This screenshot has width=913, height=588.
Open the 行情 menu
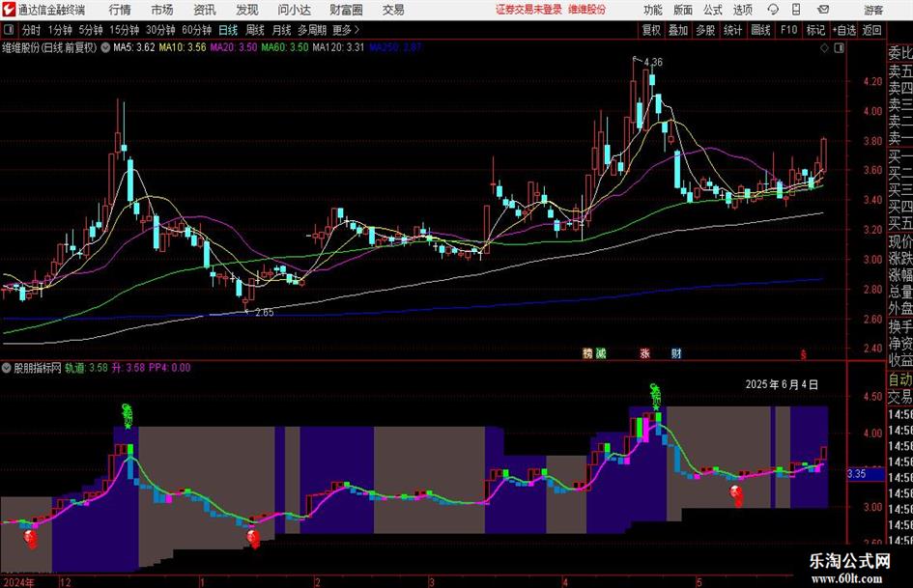coord(120,10)
